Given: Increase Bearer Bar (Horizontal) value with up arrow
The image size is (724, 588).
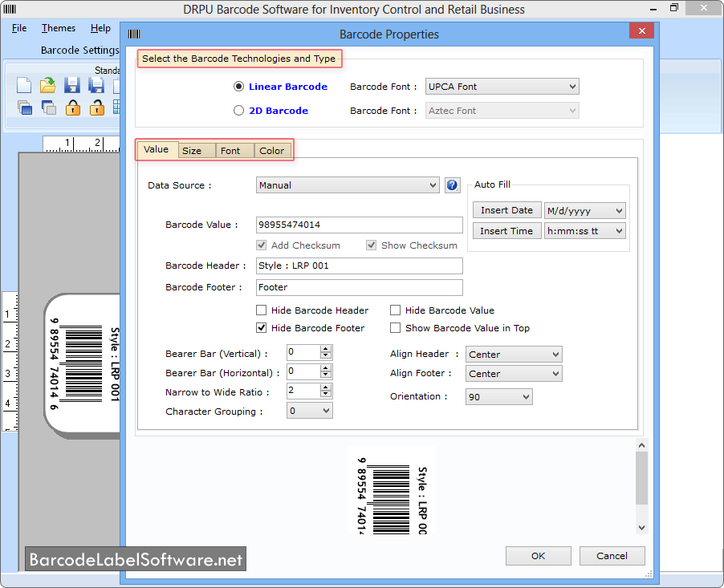Looking at the screenshot, I should [326, 368].
